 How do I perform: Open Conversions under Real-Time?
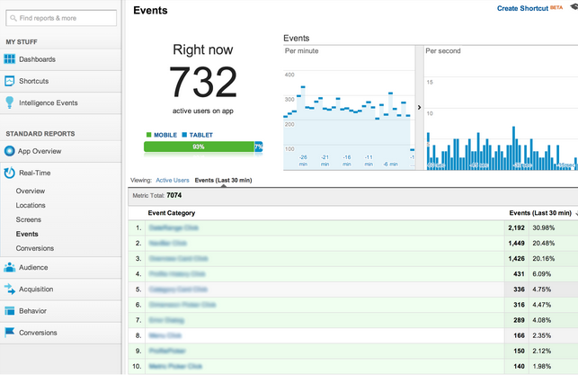(x=35, y=248)
